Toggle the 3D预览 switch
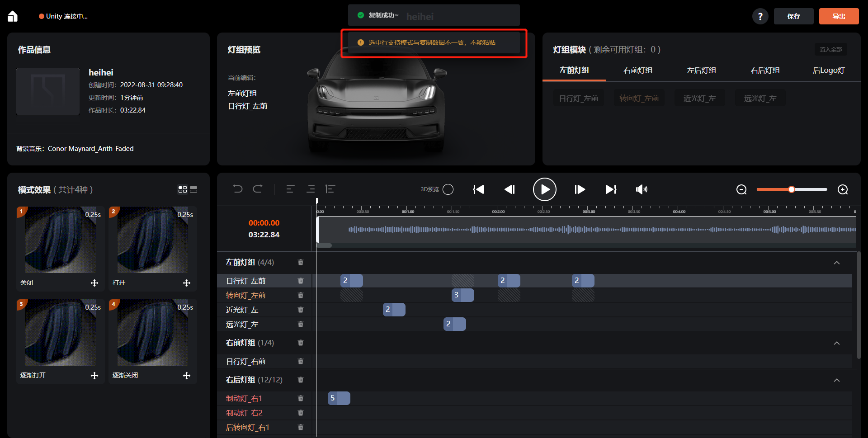The width and height of the screenshot is (868, 438). pos(448,189)
